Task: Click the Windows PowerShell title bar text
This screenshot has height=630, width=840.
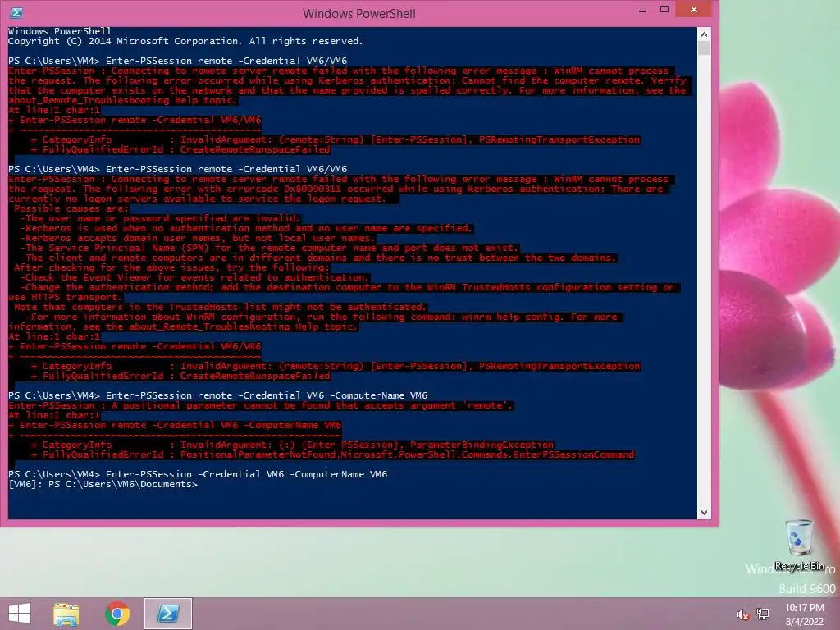Action: (x=359, y=14)
